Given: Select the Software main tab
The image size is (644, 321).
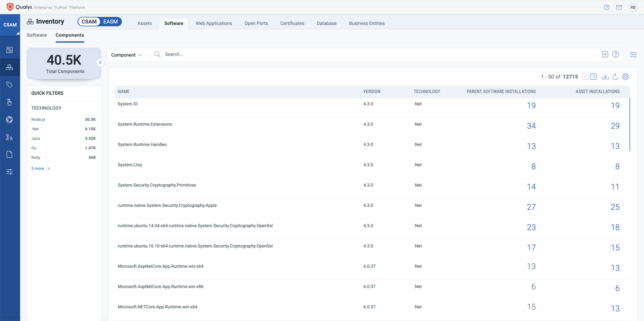Looking at the screenshot, I should [x=174, y=23].
